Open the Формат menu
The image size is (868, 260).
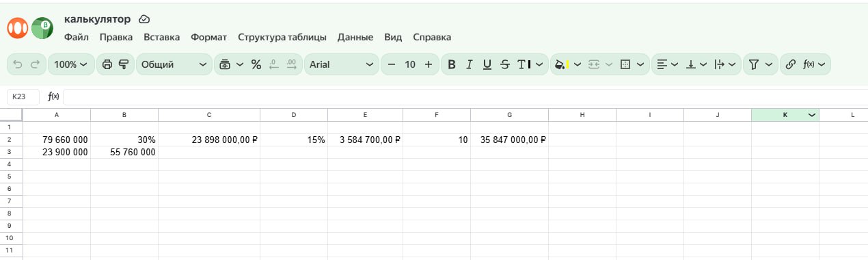[208, 37]
